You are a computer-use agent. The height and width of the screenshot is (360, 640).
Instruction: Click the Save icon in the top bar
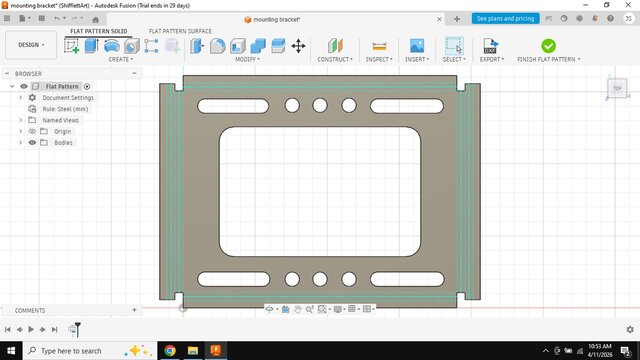pos(42,18)
